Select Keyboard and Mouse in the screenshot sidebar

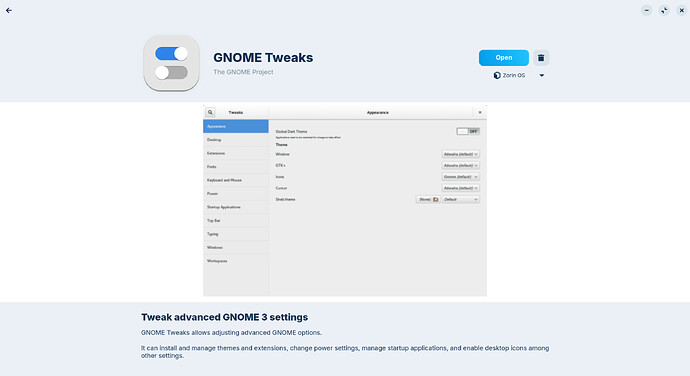point(236,180)
